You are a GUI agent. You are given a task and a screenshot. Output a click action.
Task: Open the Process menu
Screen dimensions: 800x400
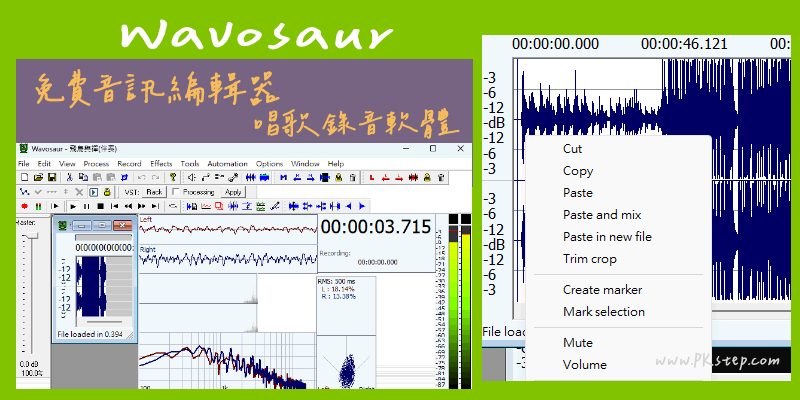pos(96,164)
